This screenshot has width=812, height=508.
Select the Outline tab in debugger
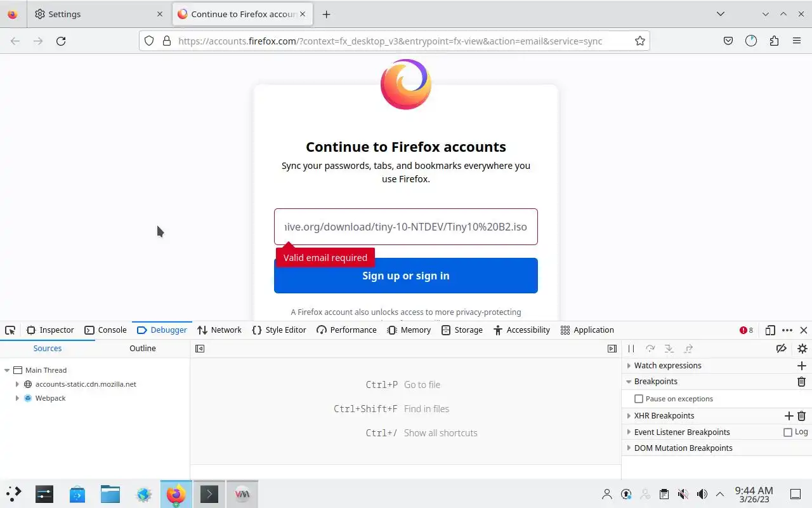coord(143,349)
